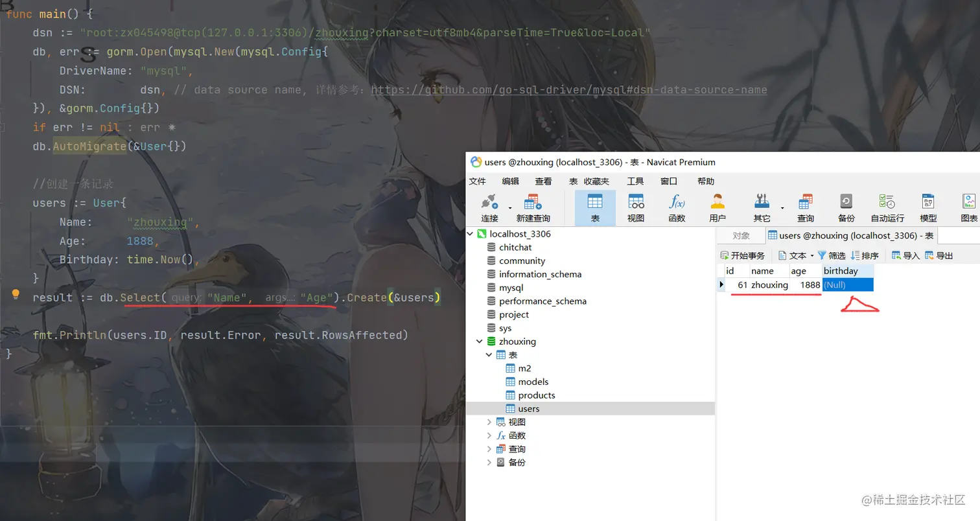980x521 pixels.
Task: Open the 用户 (User) toolbar icon
Action: [717, 208]
